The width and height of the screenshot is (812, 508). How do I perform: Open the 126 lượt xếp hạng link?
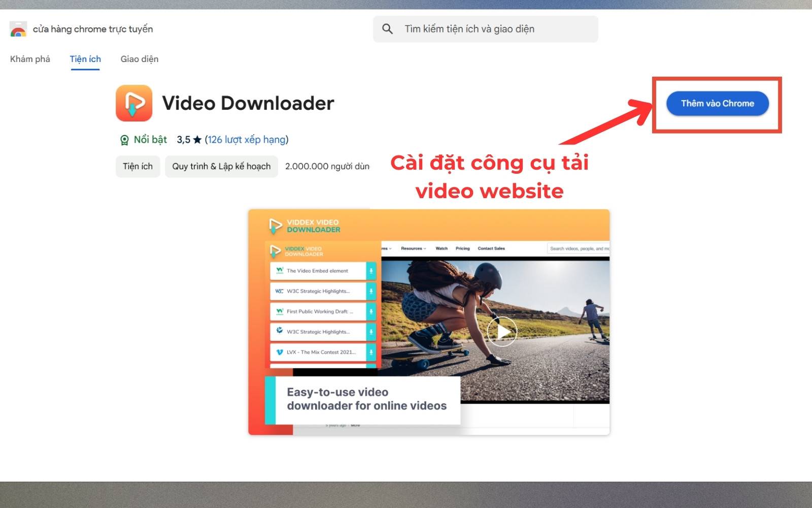247,140
